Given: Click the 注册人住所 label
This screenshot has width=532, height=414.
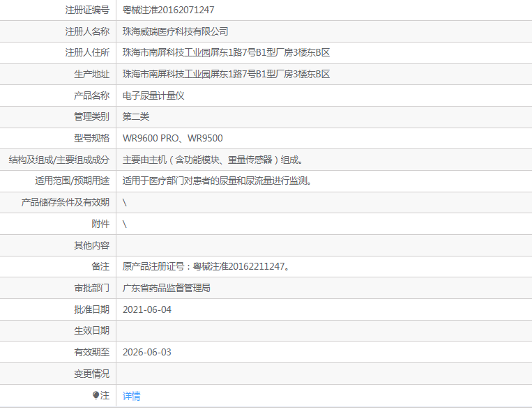Looking at the screenshot, I should tap(87, 52).
